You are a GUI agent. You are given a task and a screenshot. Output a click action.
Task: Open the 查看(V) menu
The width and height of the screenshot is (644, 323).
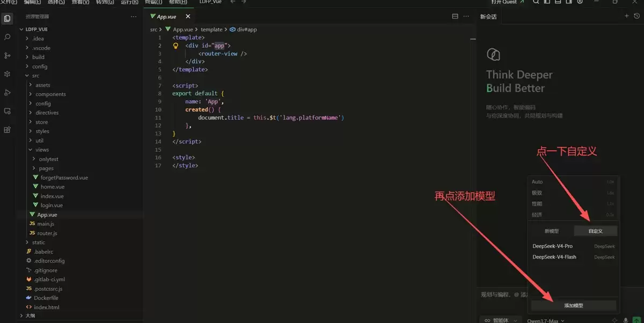[x=80, y=2]
